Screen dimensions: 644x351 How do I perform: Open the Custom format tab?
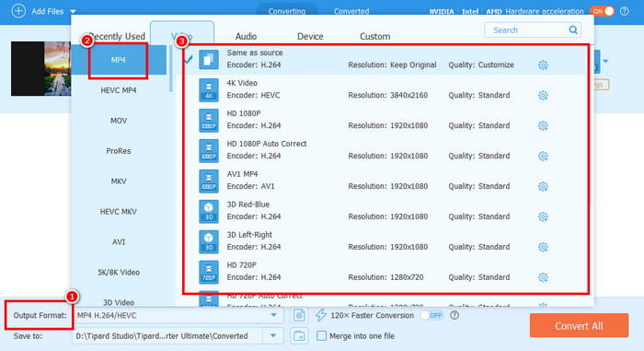tap(374, 36)
